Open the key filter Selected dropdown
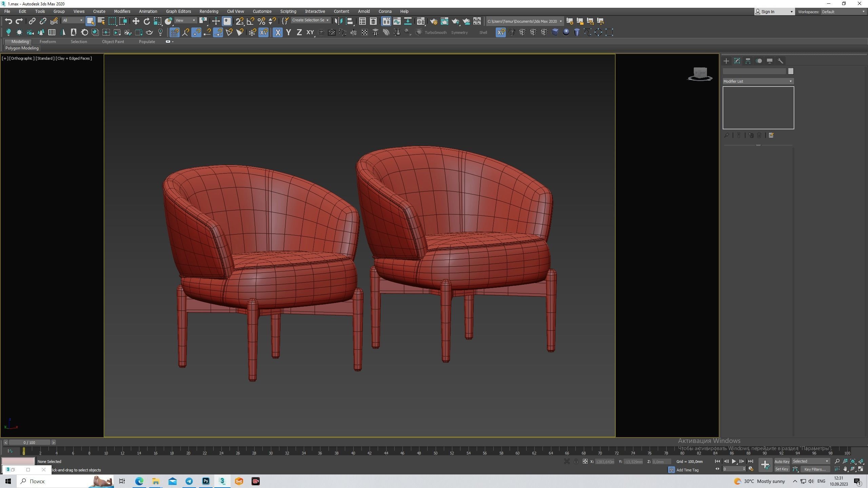 tap(811, 461)
